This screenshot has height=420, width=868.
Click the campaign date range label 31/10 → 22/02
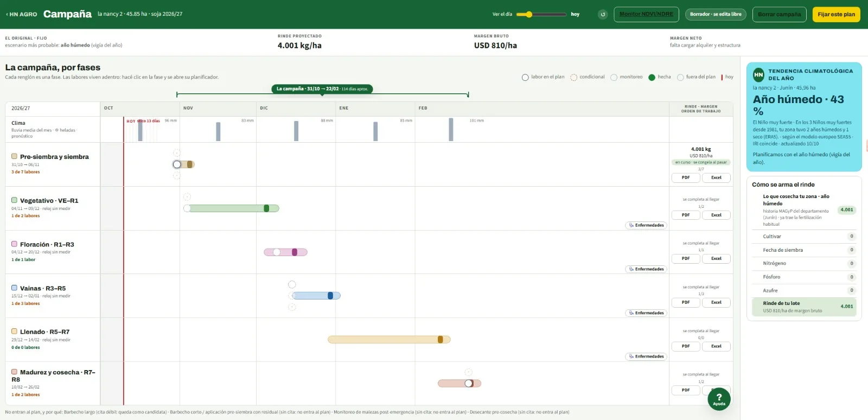point(323,89)
